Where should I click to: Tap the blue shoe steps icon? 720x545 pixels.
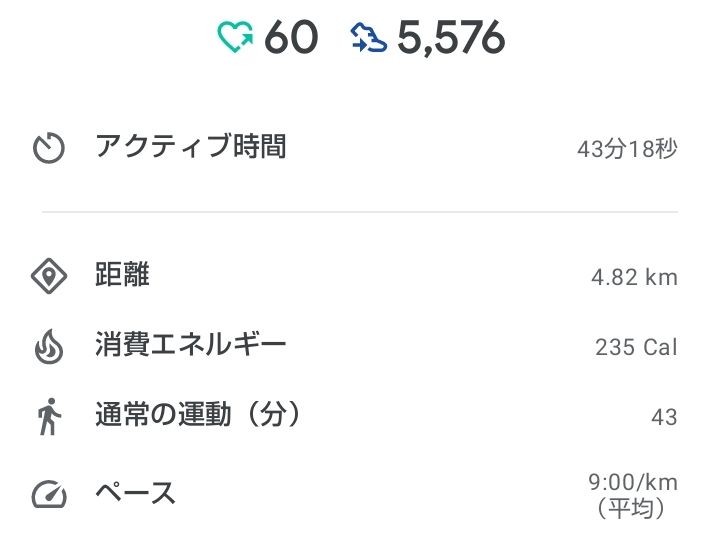coord(368,38)
